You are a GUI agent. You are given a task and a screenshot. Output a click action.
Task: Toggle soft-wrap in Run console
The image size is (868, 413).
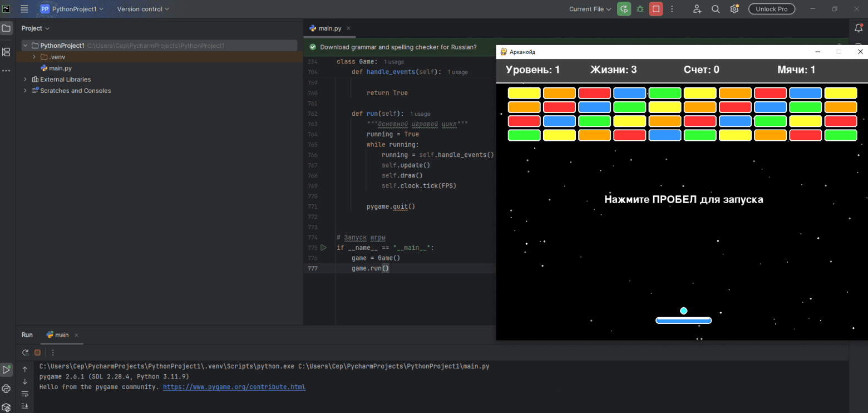click(x=24, y=394)
